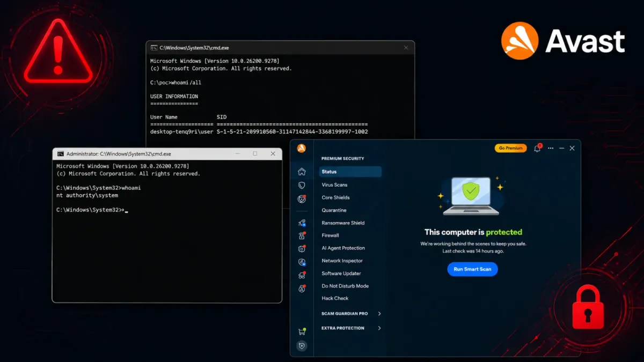This screenshot has width=644, height=362.
Task: Maximize the Administrator cmd window
Action: click(255, 154)
